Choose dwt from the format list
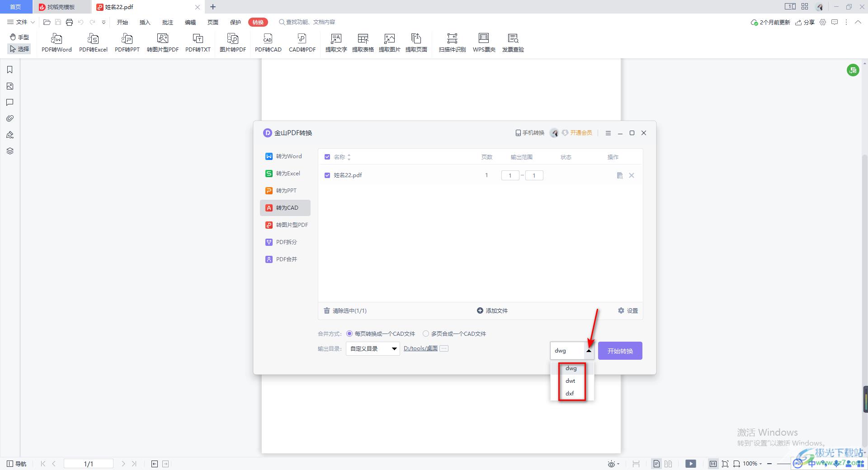 (571, 381)
